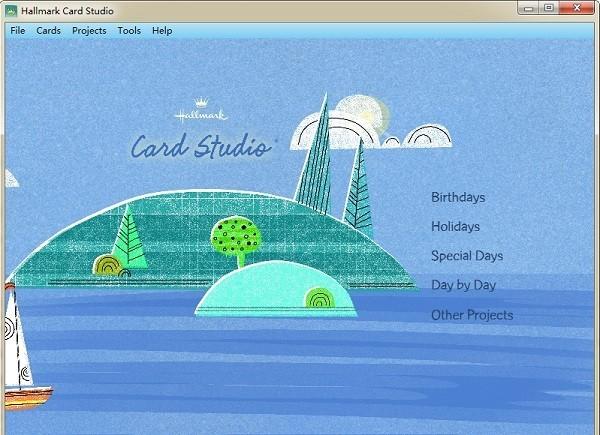
Task: Open the Day by Day section
Action: [463, 285]
